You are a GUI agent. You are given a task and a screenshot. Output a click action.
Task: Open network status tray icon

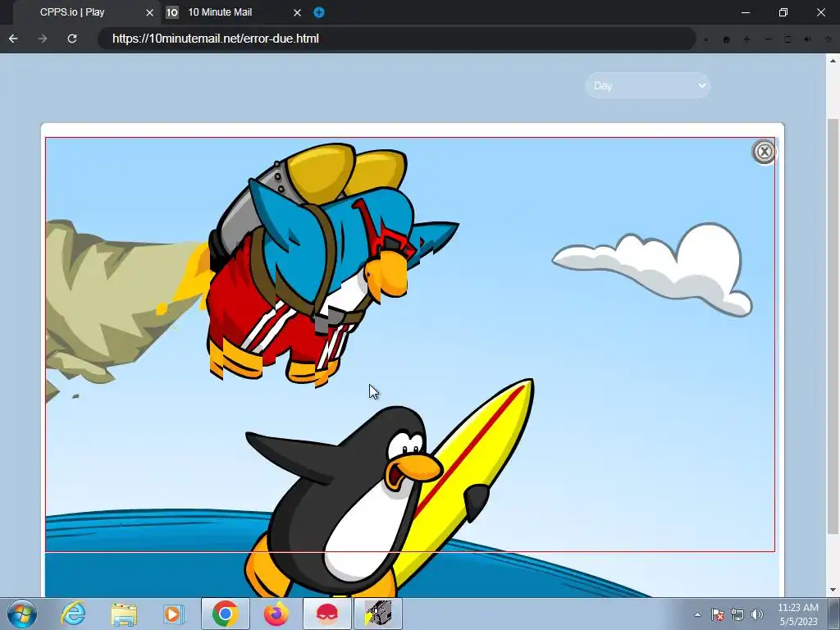pos(737,614)
